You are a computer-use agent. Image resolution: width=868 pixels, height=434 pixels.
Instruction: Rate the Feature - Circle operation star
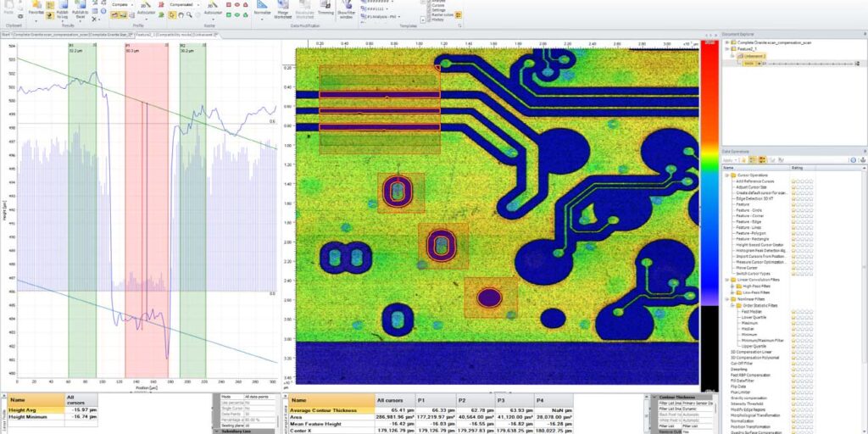tap(802, 210)
